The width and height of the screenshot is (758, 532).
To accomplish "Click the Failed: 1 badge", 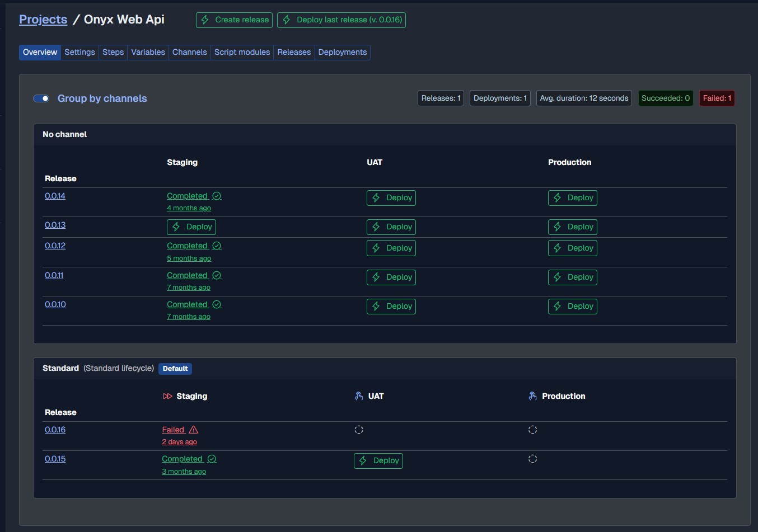I will click(717, 98).
